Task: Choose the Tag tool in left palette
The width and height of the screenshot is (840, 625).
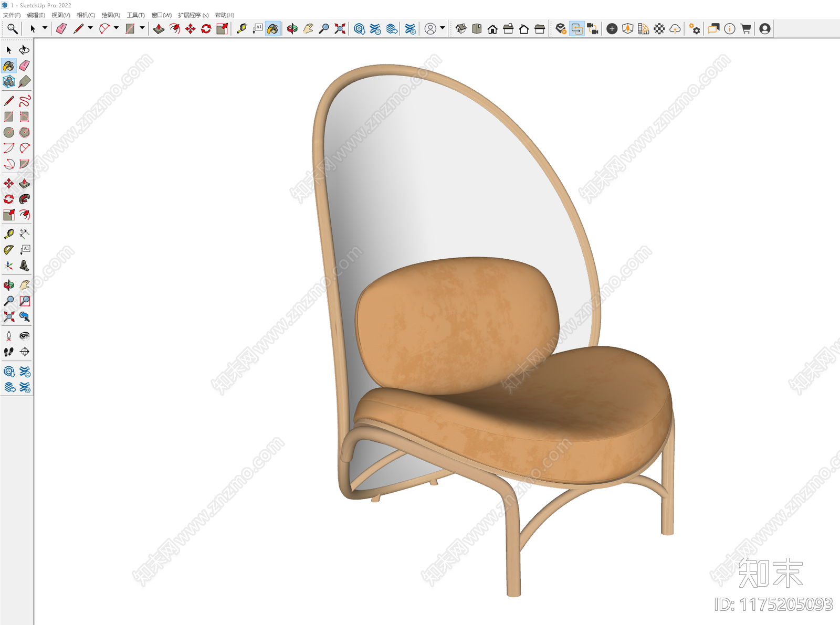Action: click(24, 81)
